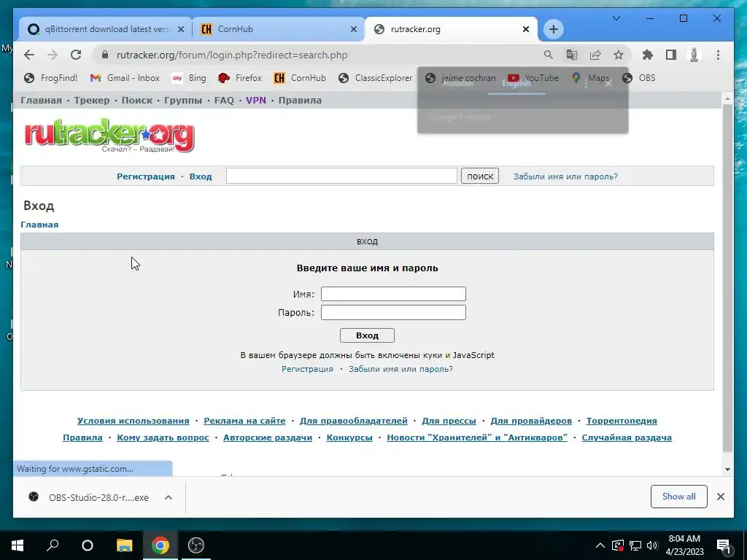747x560 pixels.
Task: View site lock information icon
Action: [x=105, y=55]
